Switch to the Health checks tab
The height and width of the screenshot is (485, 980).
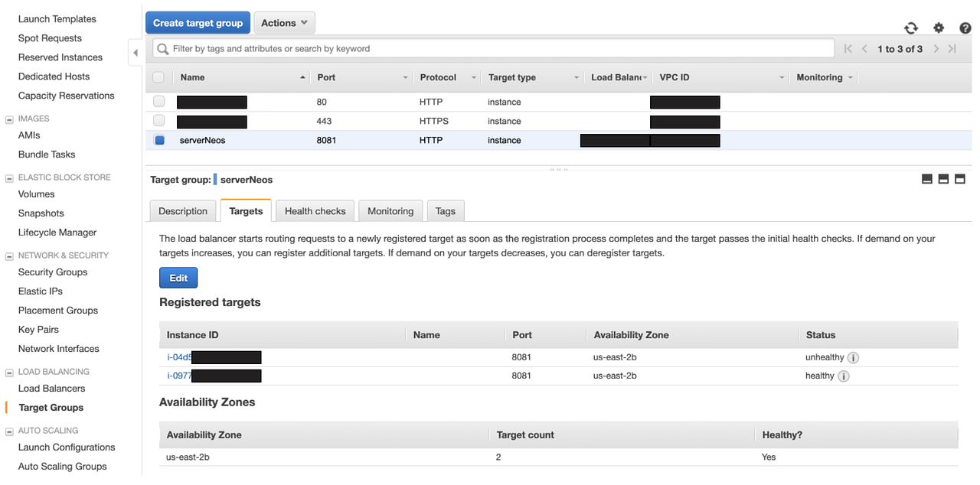[x=315, y=210]
